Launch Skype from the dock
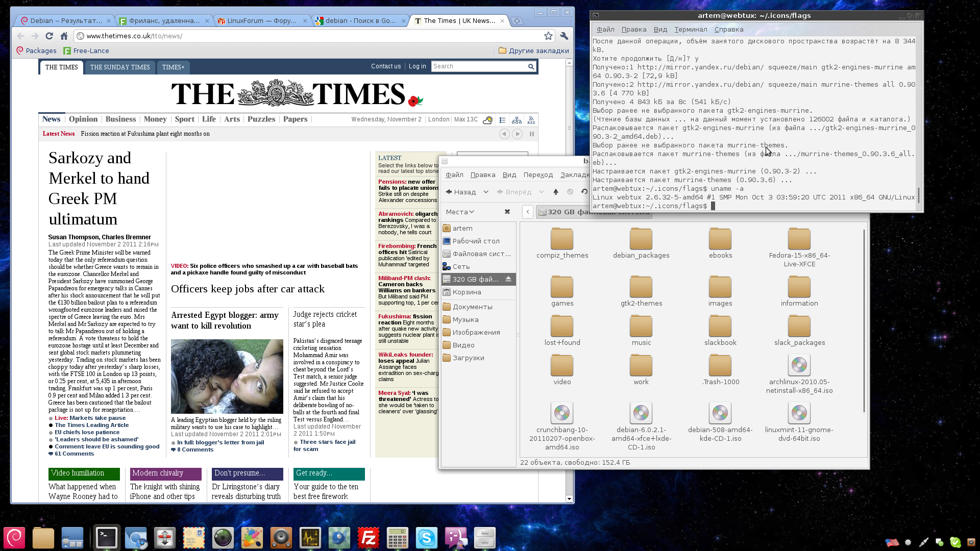 tap(427, 538)
